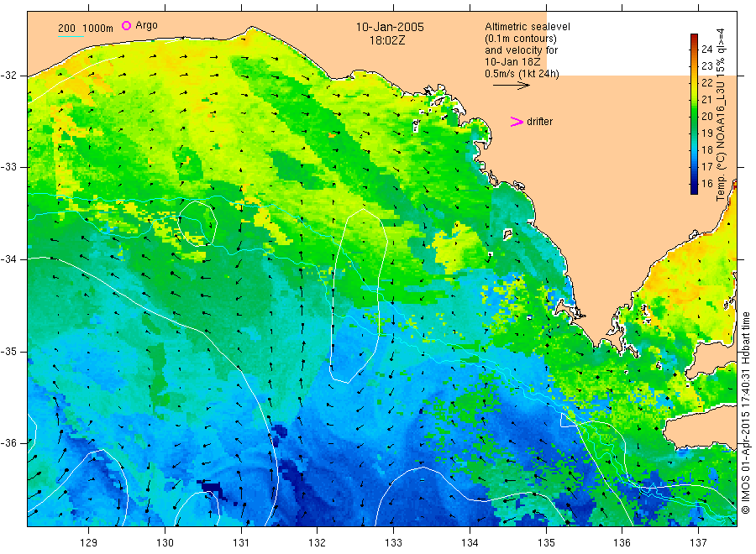The image size is (756, 554).
Task: Click the '1000m' depth legend label
Action: point(98,29)
